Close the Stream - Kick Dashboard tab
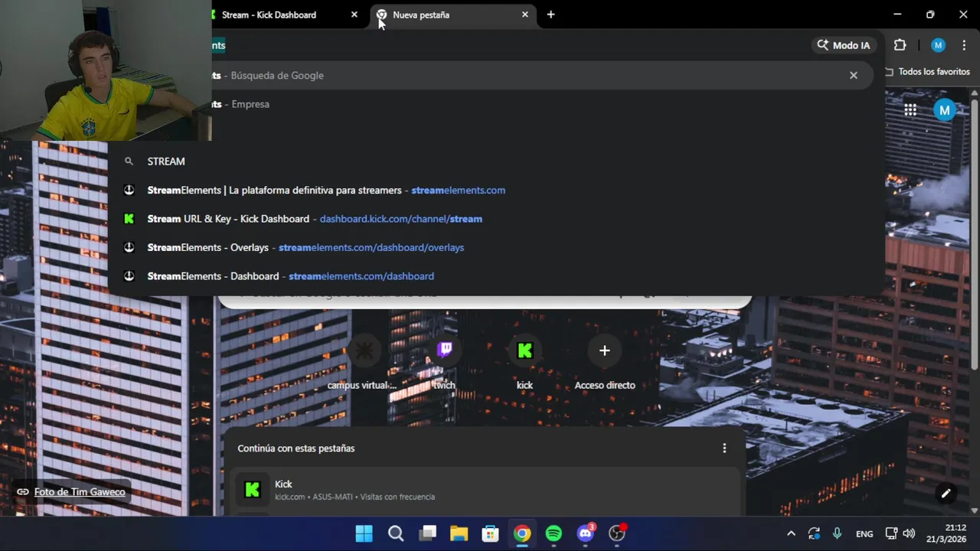Image resolution: width=980 pixels, height=551 pixels. pos(354,15)
